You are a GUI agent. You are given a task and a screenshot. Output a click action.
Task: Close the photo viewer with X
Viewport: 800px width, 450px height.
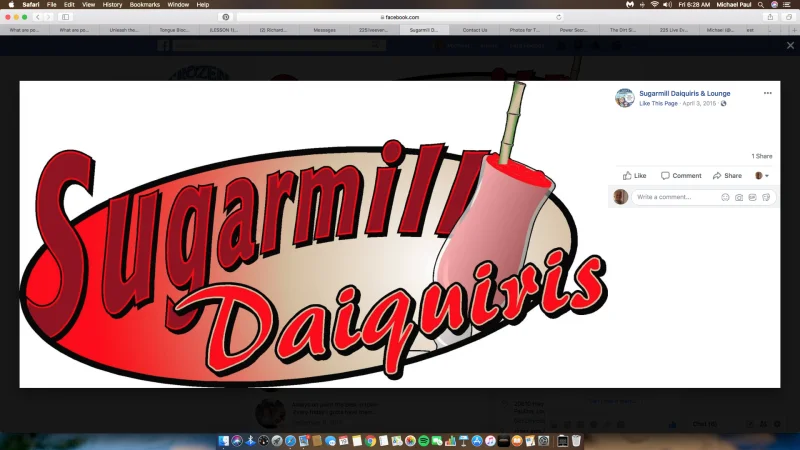pos(790,45)
